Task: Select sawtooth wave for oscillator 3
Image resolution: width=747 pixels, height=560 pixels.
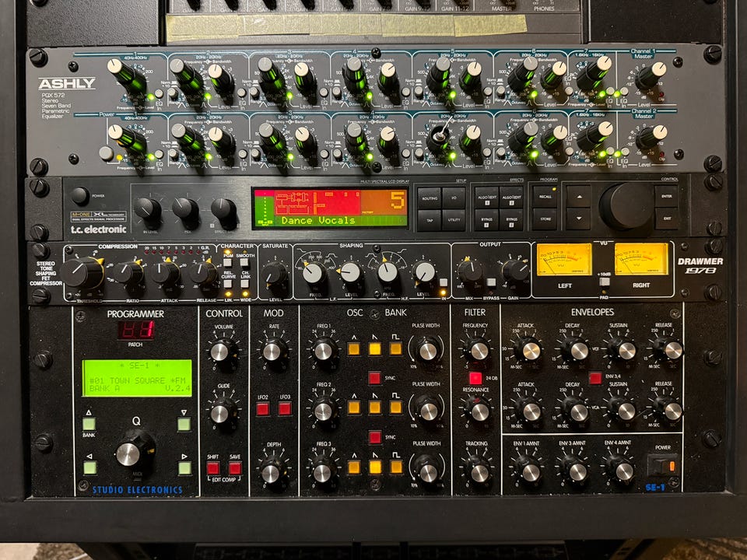Action: point(375,467)
